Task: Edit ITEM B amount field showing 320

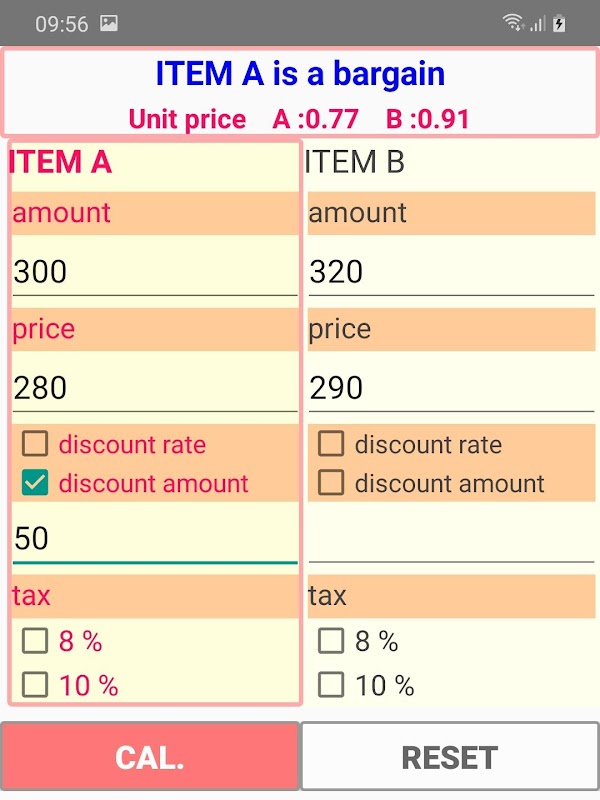Action: 450,271
